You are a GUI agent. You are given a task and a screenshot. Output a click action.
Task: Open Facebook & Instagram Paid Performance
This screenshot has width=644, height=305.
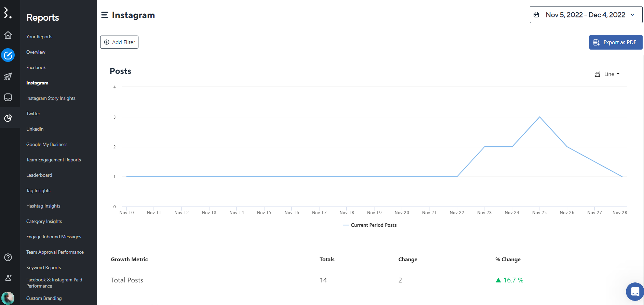point(54,283)
